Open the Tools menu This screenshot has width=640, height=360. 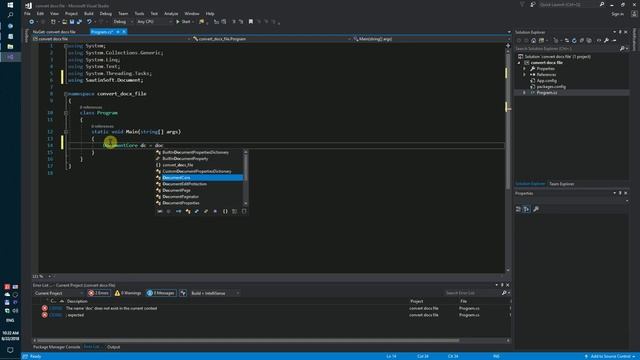[139, 13]
